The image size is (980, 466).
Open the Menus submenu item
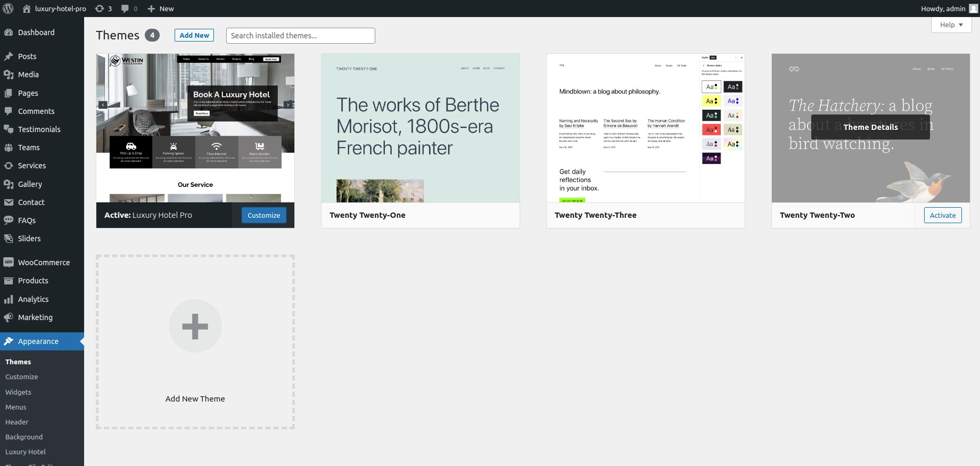16,407
